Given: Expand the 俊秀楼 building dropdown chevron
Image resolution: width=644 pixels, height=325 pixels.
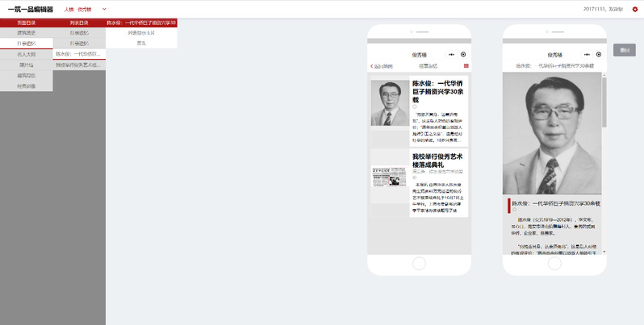Looking at the screenshot, I should (103, 9).
